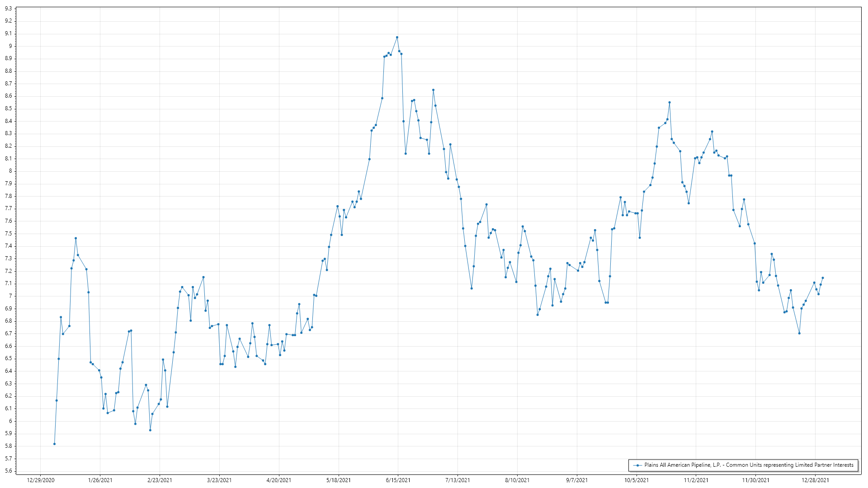Click the y-axis label 9.3
The width and height of the screenshot is (868, 488).
pos(8,9)
